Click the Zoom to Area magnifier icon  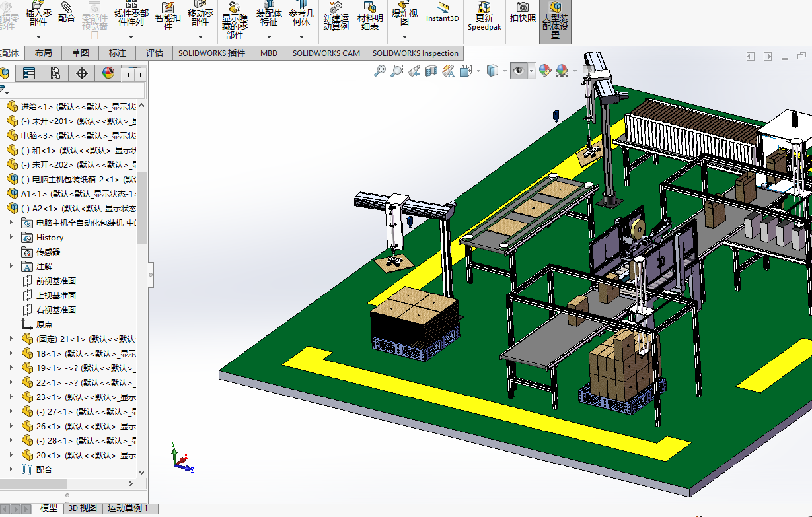pos(397,71)
